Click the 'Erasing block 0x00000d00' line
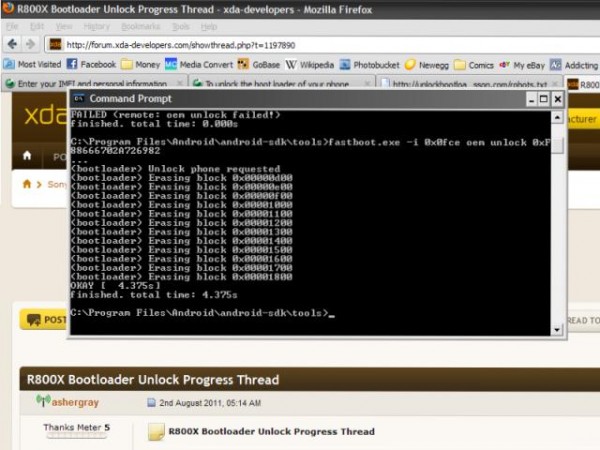Screen dimensions: 600x450 (182, 178)
